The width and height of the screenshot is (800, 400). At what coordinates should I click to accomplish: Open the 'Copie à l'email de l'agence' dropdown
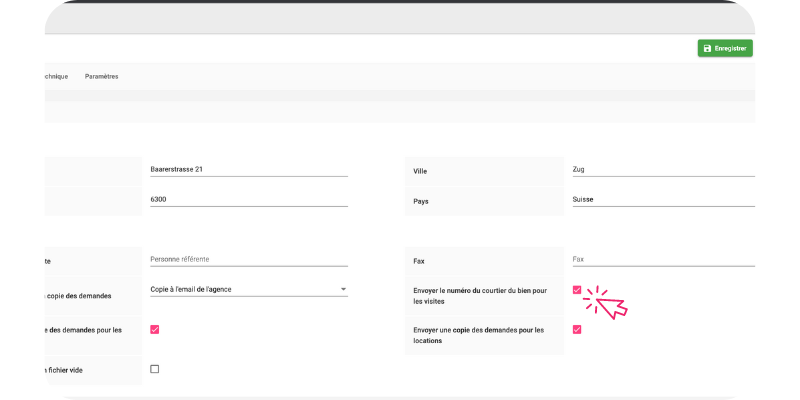[x=240, y=290]
